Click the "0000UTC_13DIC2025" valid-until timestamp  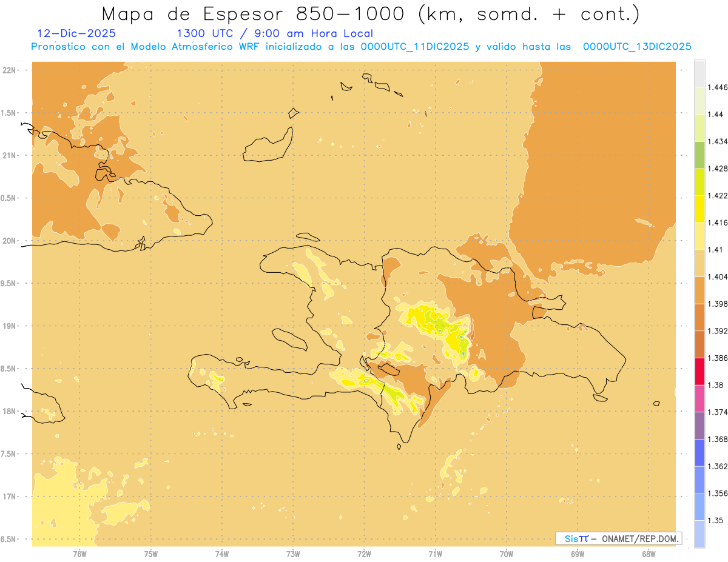[637, 47]
